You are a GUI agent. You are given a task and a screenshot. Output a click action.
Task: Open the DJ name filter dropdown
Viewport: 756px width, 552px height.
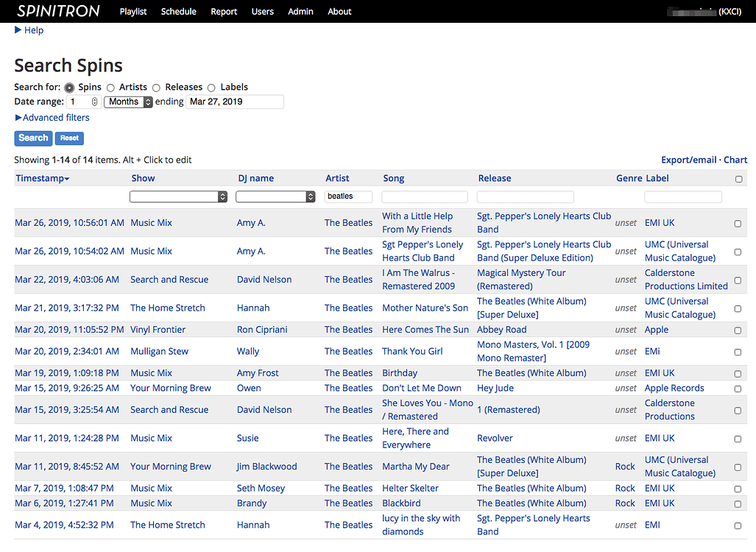[275, 197]
